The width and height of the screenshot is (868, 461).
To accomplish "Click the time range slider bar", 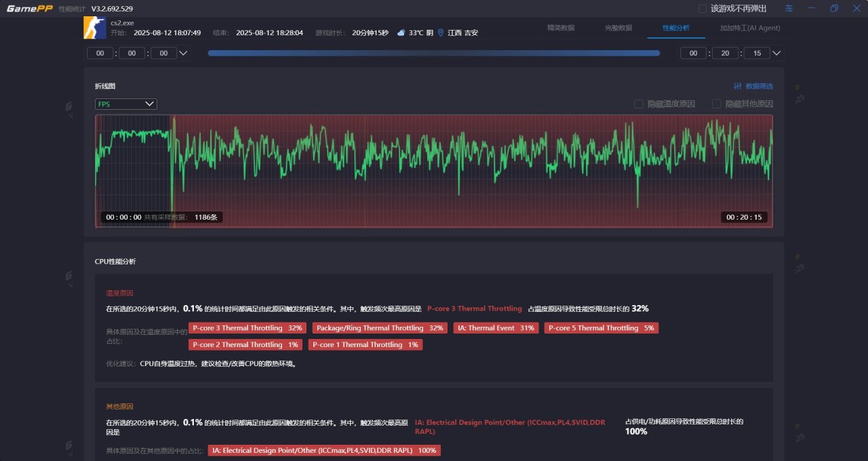I will (x=434, y=53).
